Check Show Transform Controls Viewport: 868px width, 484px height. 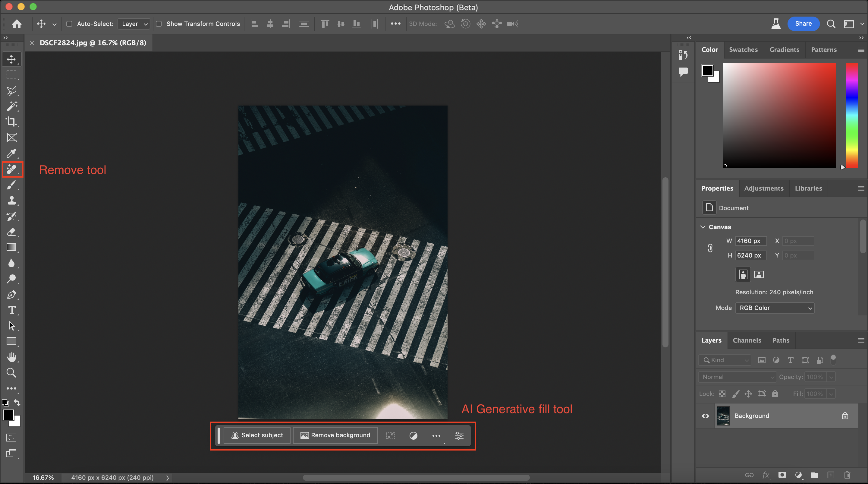click(x=159, y=24)
